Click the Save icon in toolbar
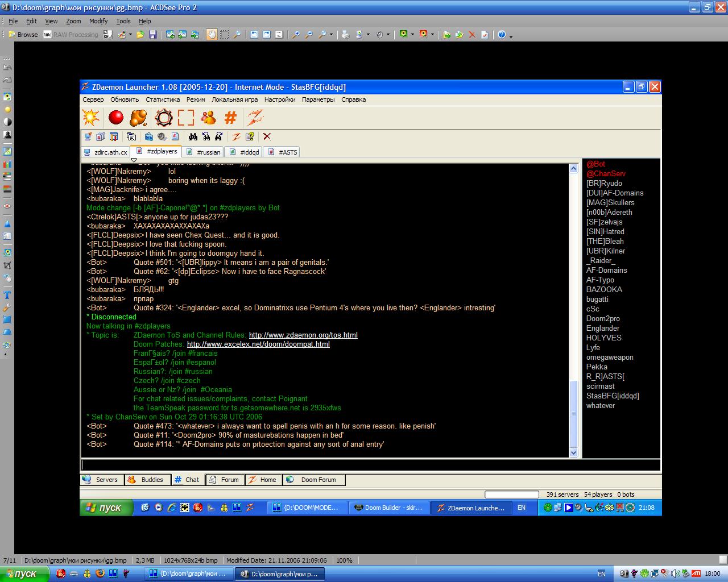The width and height of the screenshot is (728, 582). [152, 35]
